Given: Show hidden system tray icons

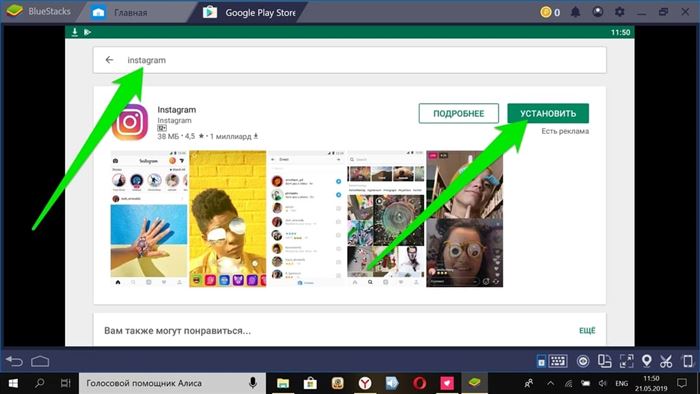Looking at the screenshot, I should (550, 383).
